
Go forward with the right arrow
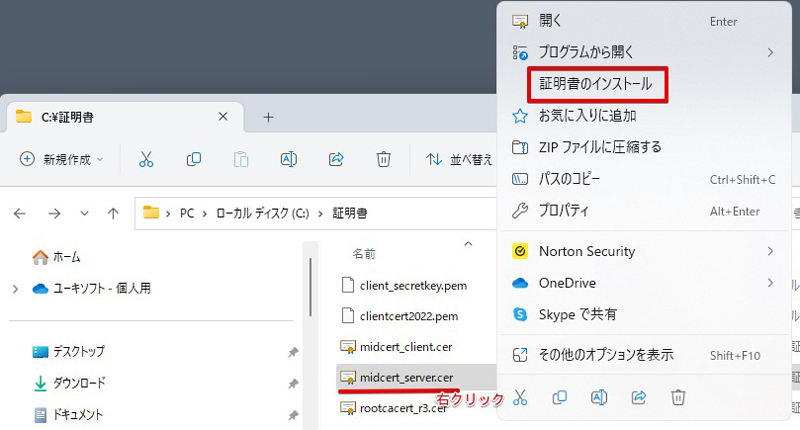point(54,213)
